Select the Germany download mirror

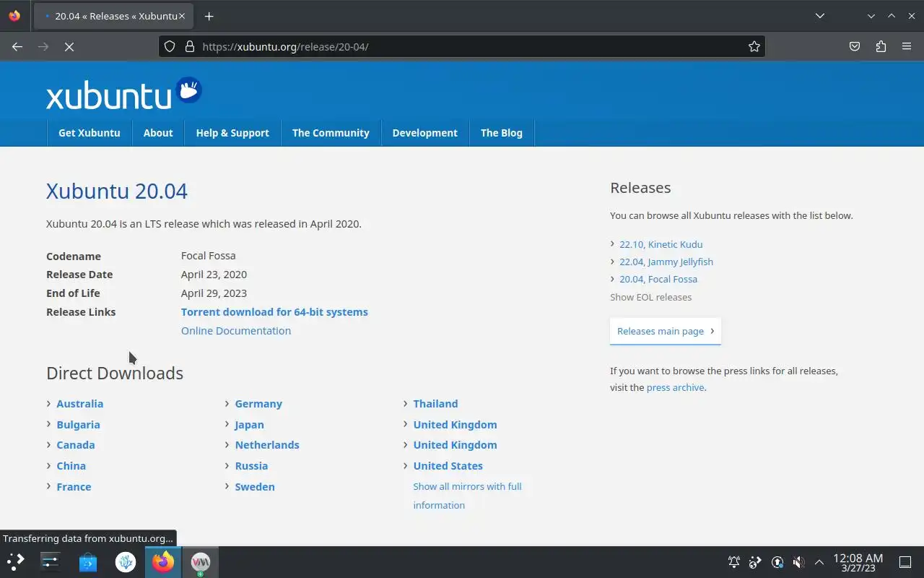(258, 404)
